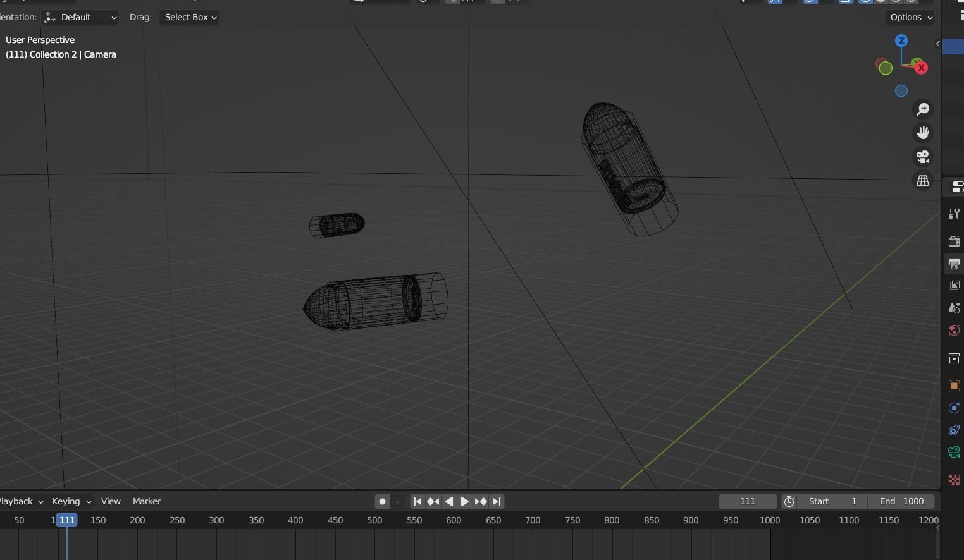Screen dimensions: 964x560
Task: Jump to the end frame in timeline
Action: click(497, 501)
